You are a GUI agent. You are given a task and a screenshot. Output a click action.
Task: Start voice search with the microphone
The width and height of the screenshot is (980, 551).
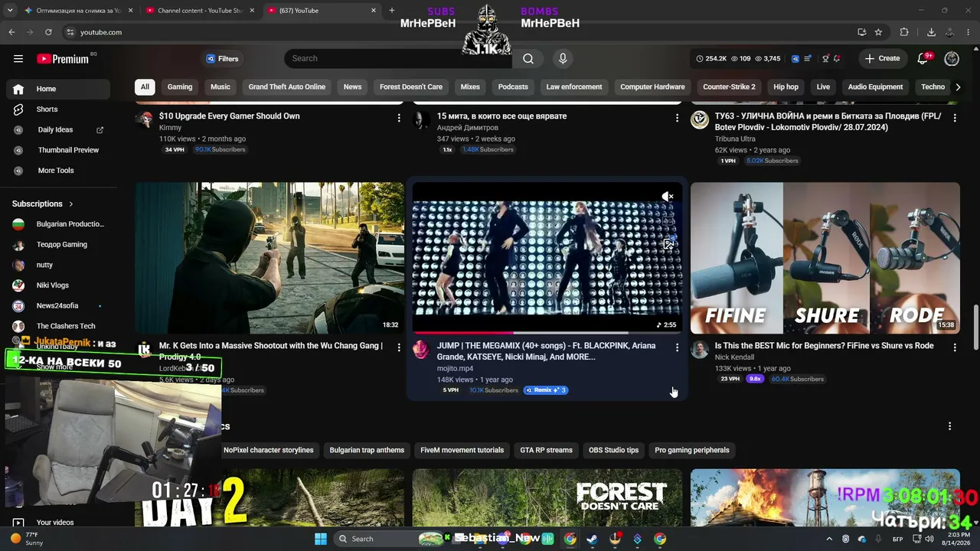tap(563, 59)
